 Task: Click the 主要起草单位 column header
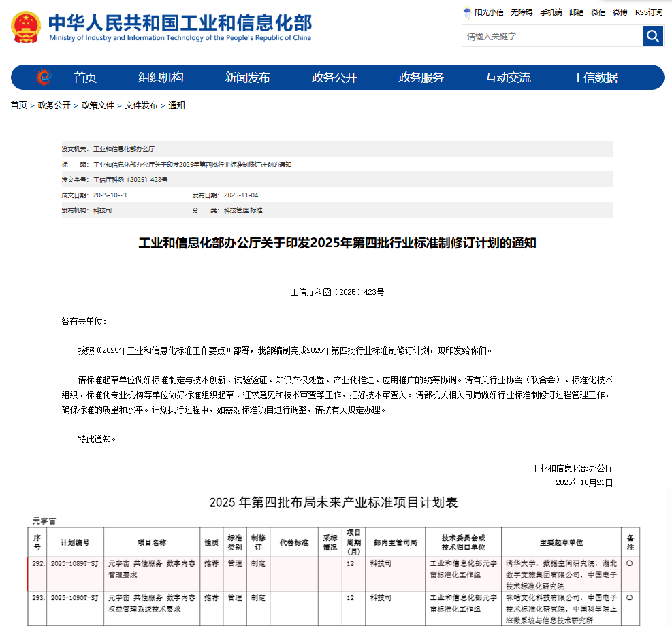coord(562,542)
